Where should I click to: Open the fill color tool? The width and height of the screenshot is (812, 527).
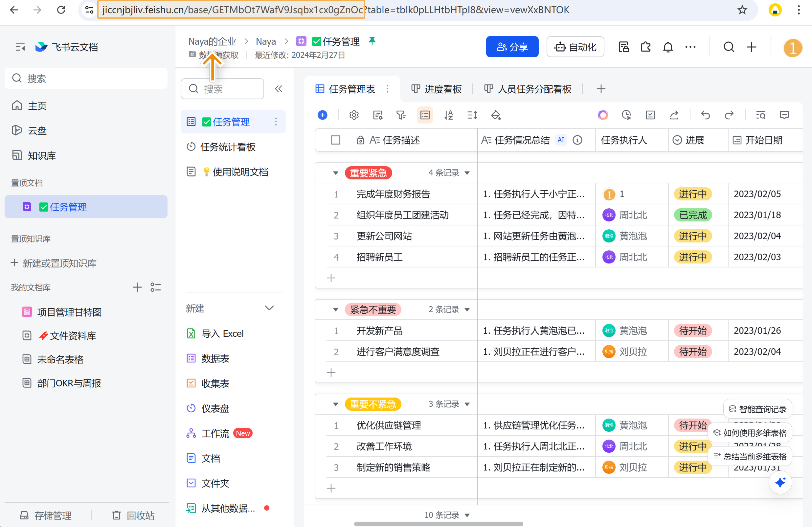(496, 115)
